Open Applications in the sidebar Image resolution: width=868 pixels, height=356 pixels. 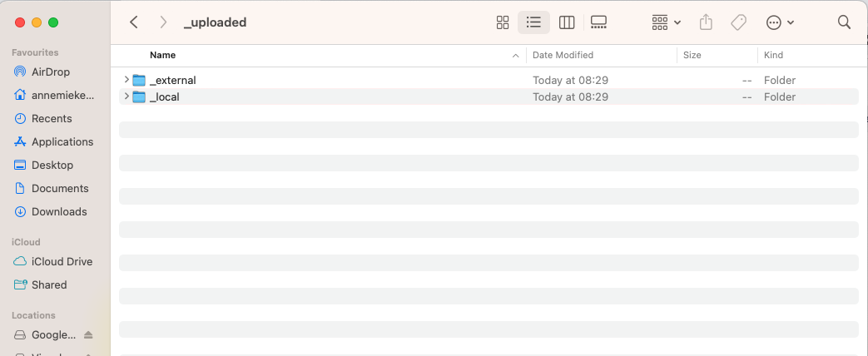click(x=62, y=141)
